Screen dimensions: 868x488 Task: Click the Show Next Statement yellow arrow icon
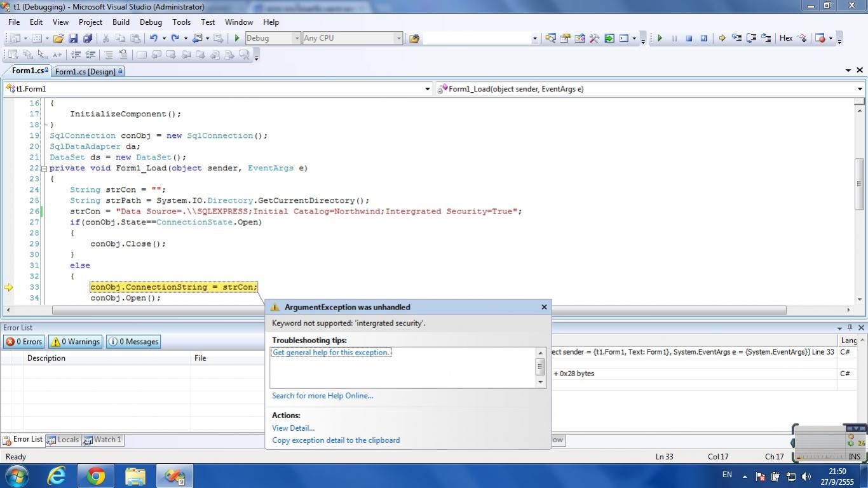click(722, 38)
